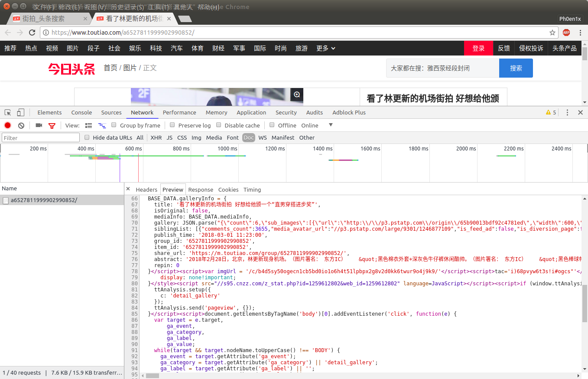This screenshot has height=379, width=588.
Task: Open the Headers tab of request
Action: (x=146, y=189)
